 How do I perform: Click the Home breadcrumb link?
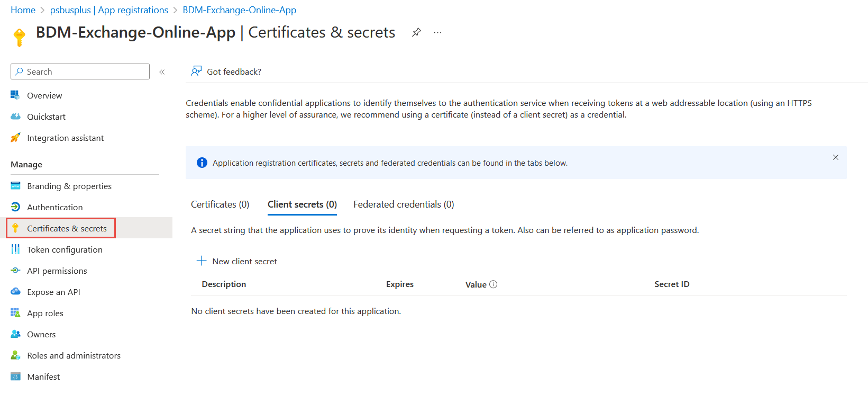pos(23,10)
